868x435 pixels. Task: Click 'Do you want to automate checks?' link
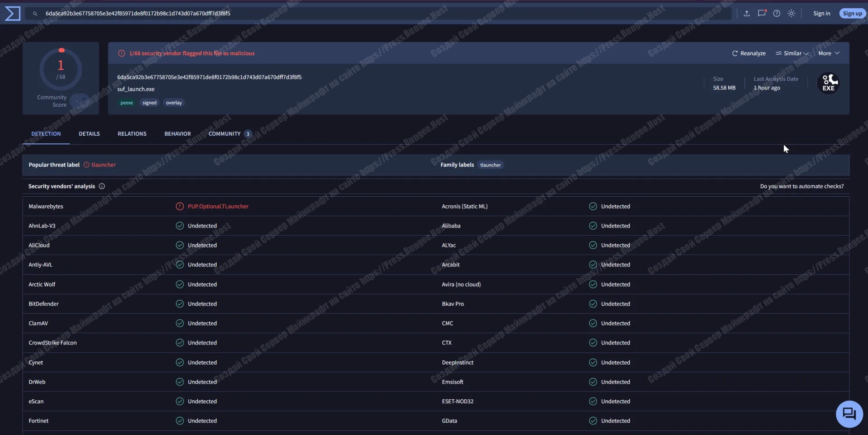[802, 186]
